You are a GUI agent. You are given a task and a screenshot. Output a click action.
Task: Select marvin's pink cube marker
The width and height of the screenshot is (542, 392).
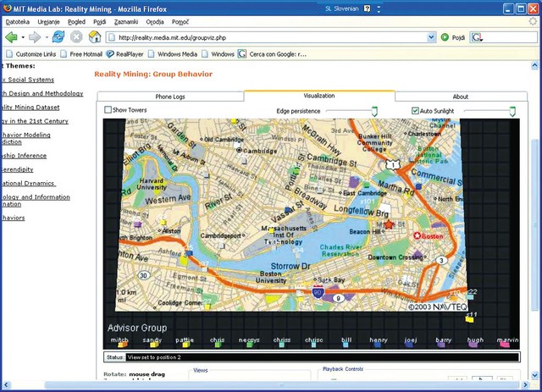click(x=505, y=345)
